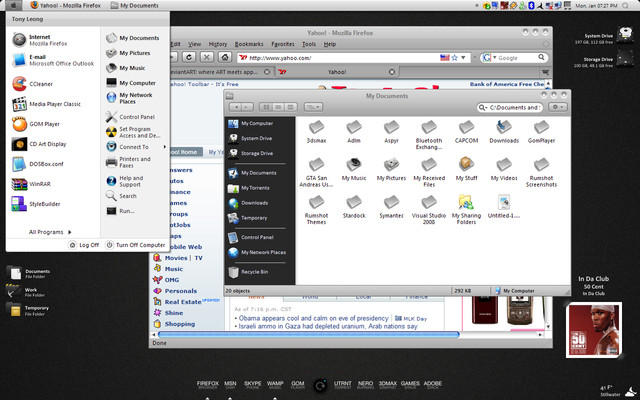This screenshot has width=640, height=400.
Task: Open Help and Support
Action: click(x=124, y=181)
